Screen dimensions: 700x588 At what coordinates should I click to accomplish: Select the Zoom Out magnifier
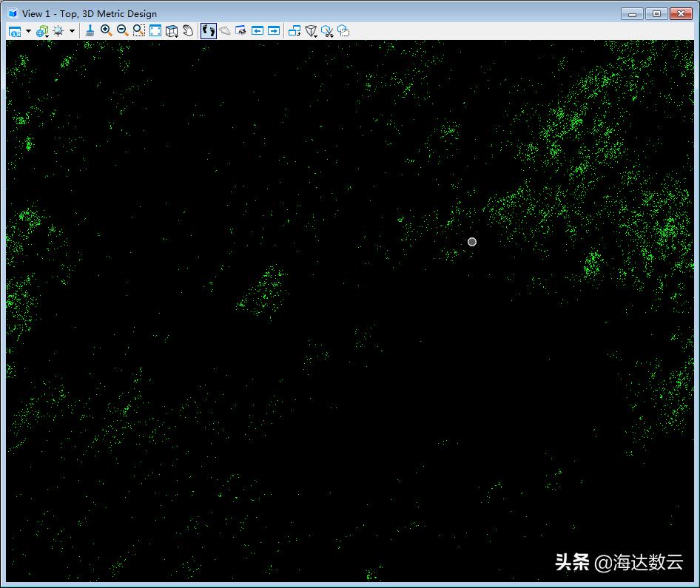(122, 31)
